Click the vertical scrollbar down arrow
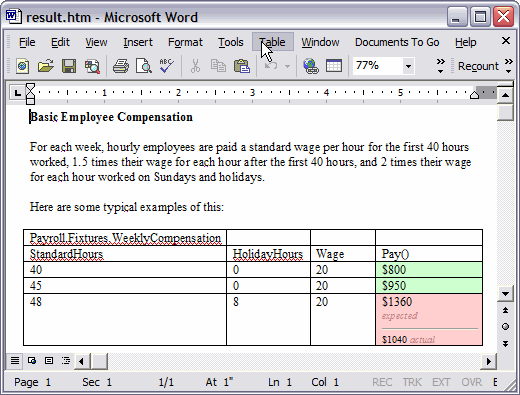 [x=505, y=294]
